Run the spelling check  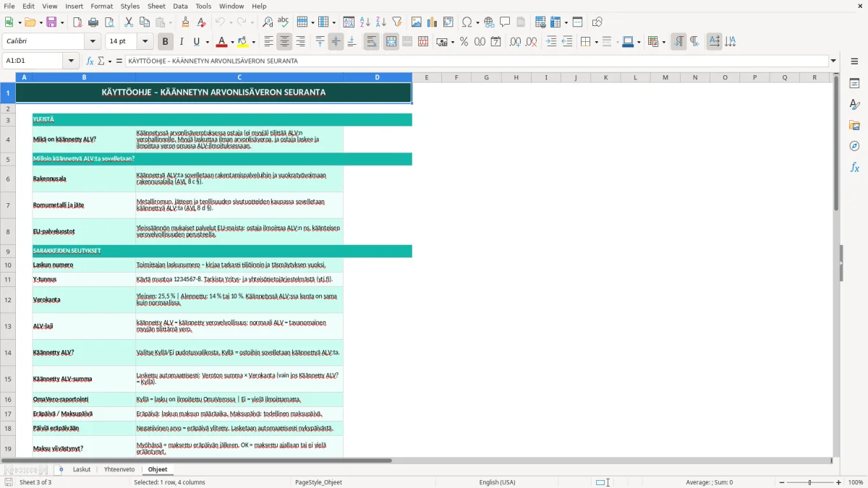[x=283, y=22]
